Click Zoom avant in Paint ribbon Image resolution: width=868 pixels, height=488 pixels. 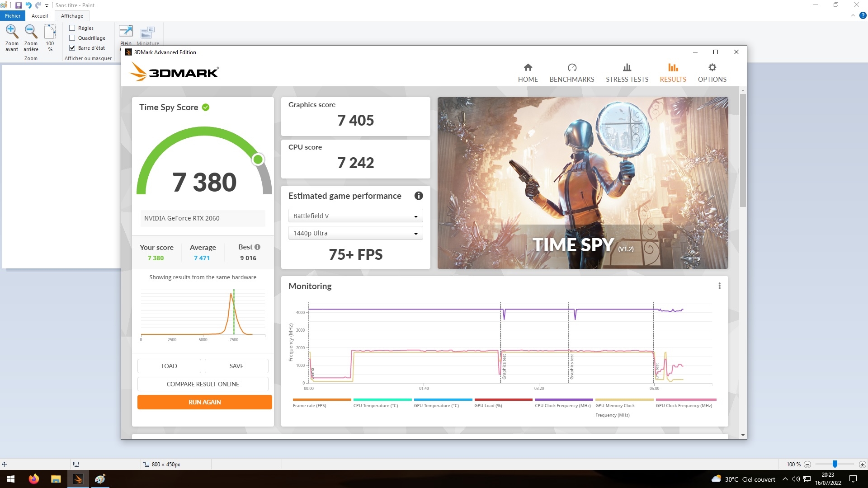point(12,38)
